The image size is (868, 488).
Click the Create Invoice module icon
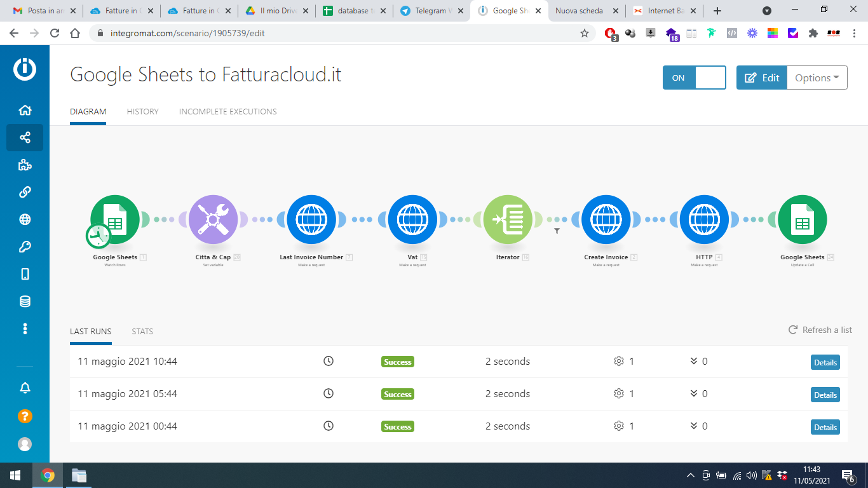(606, 220)
